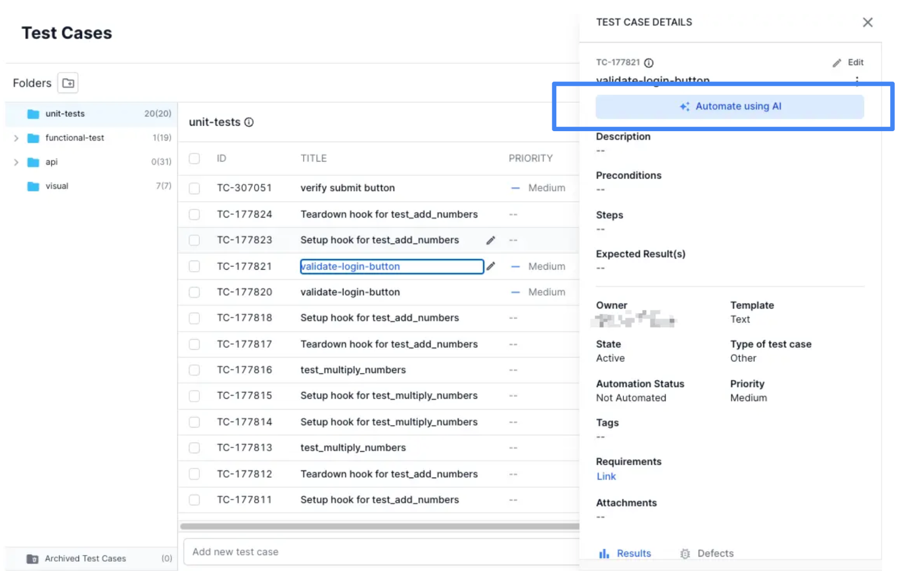The height and width of the screenshot is (581, 924).
Task: Click Automate using AI button
Action: click(x=729, y=107)
